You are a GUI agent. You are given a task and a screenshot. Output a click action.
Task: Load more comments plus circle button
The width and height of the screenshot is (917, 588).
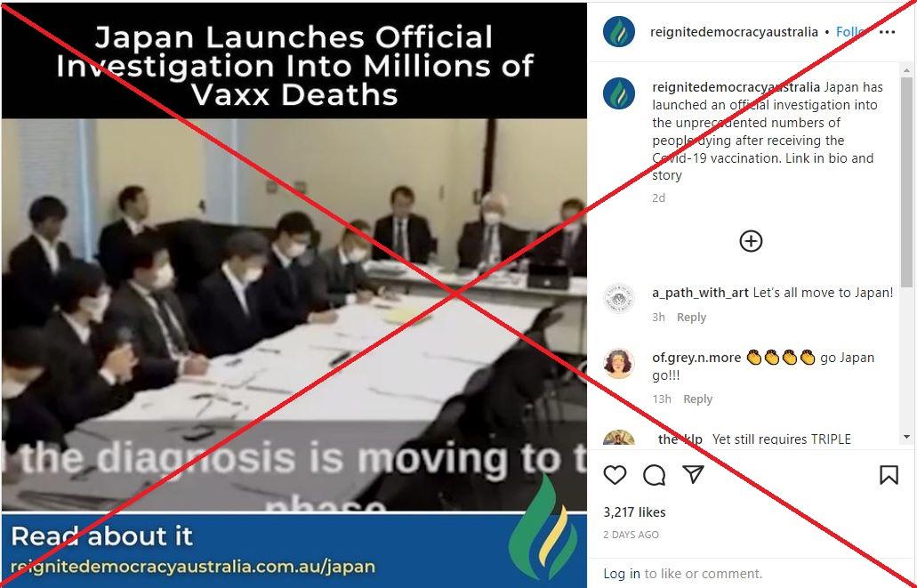pyautogui.click(x=751, y=241)
